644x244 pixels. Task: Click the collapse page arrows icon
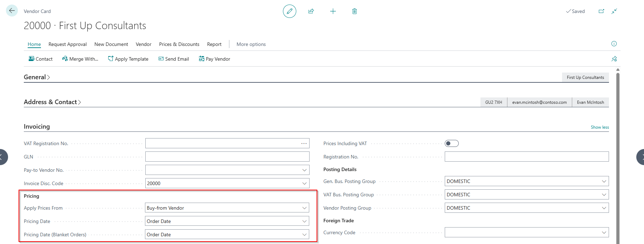tap(614, 11)
